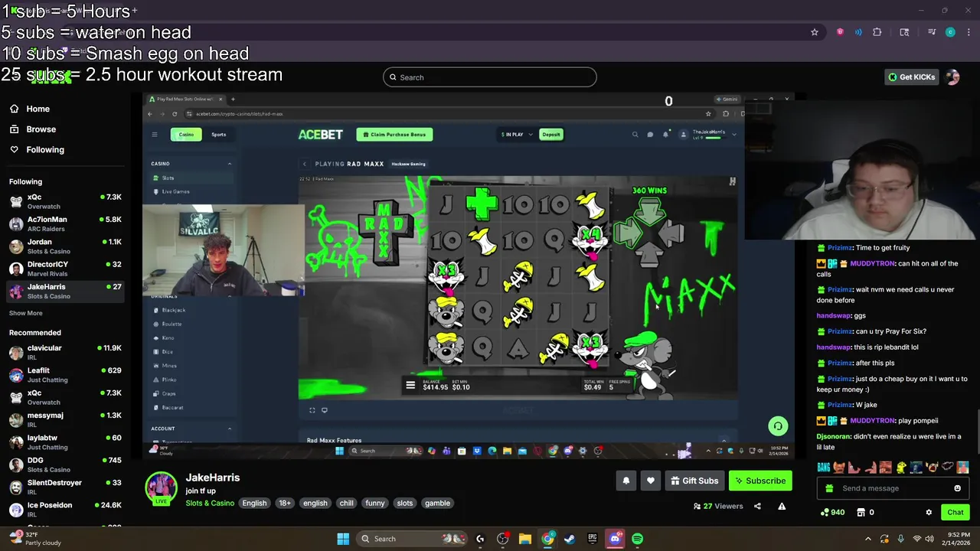980x551 pixels.
Task: Open the recommended channel laylabtw
Action: tap(65, 442)
